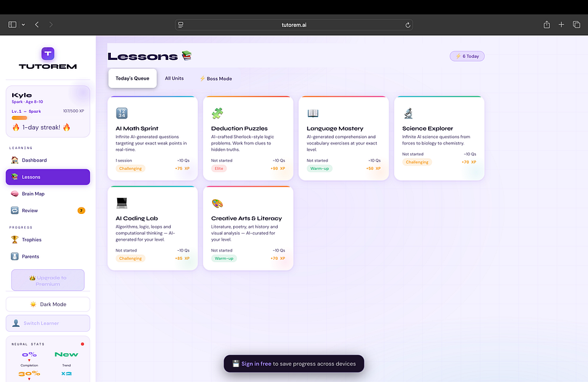Click the Switch Learner button
Viewport: 588px width, 382px height.
(48, 323)
